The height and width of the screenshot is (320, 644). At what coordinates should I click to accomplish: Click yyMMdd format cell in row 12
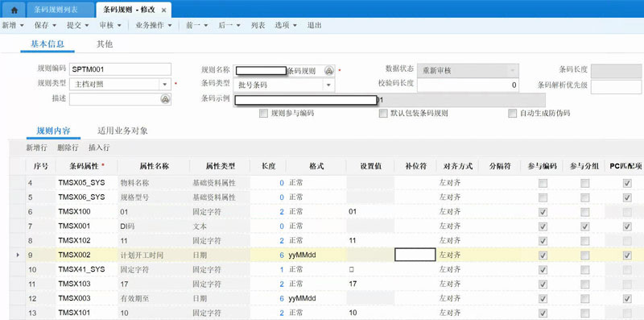[316, 298]
